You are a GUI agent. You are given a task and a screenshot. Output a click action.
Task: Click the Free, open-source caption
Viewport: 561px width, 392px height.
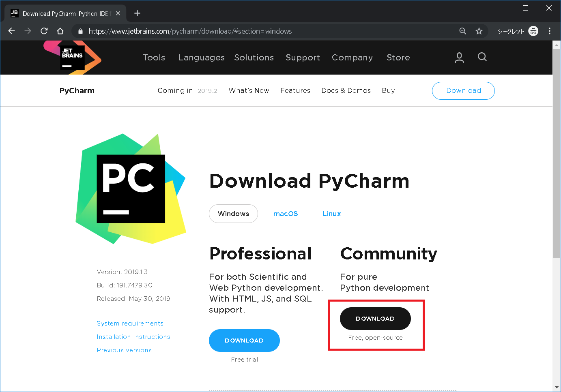point(376,338)
